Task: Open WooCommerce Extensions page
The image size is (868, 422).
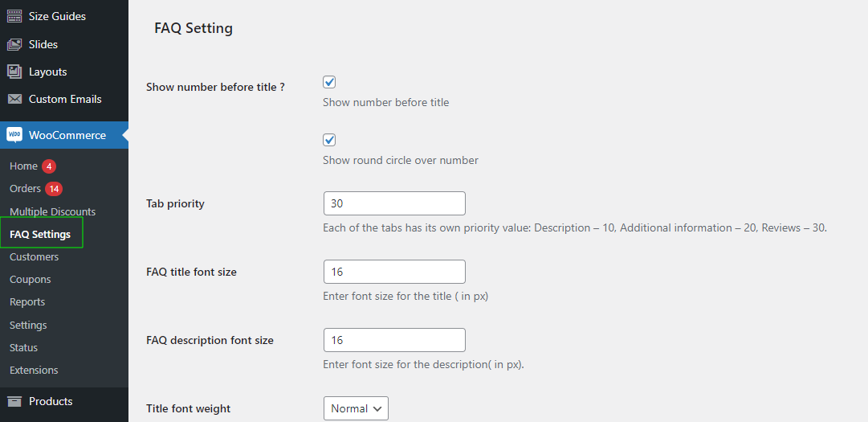Action: (x=34, y=371)
